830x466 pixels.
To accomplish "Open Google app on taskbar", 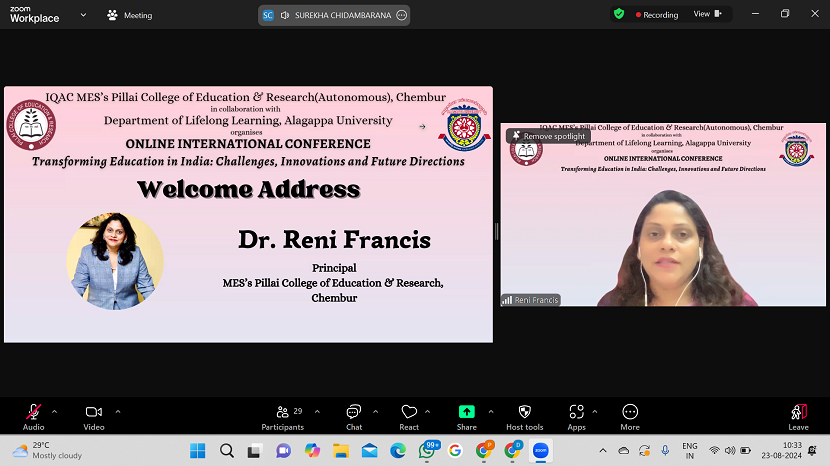I will [455, 451].
